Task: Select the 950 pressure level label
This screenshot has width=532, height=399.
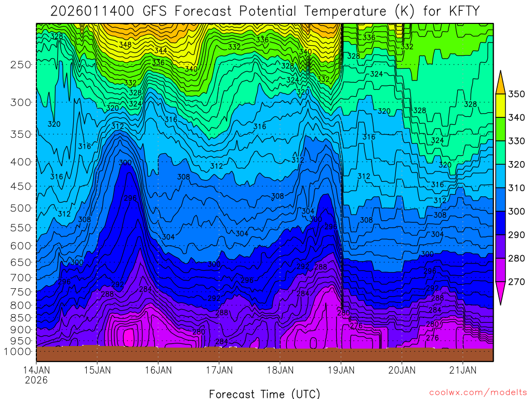Action: click(x=21, y=341)
